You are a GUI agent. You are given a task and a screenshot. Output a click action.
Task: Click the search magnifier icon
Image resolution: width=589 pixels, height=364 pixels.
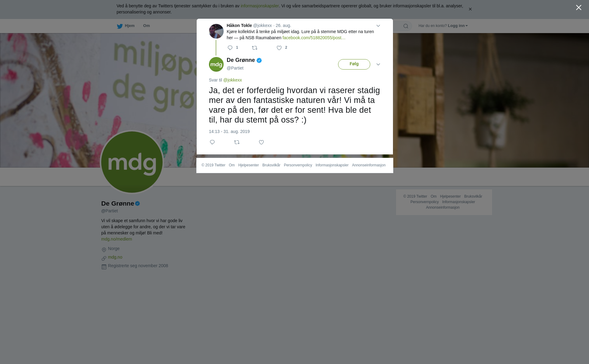tap(406, 26)
